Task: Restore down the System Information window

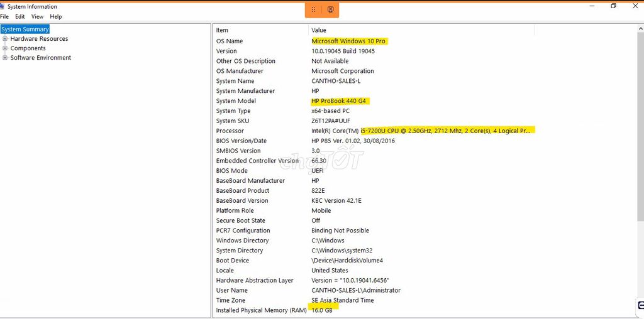Action: 613,6
